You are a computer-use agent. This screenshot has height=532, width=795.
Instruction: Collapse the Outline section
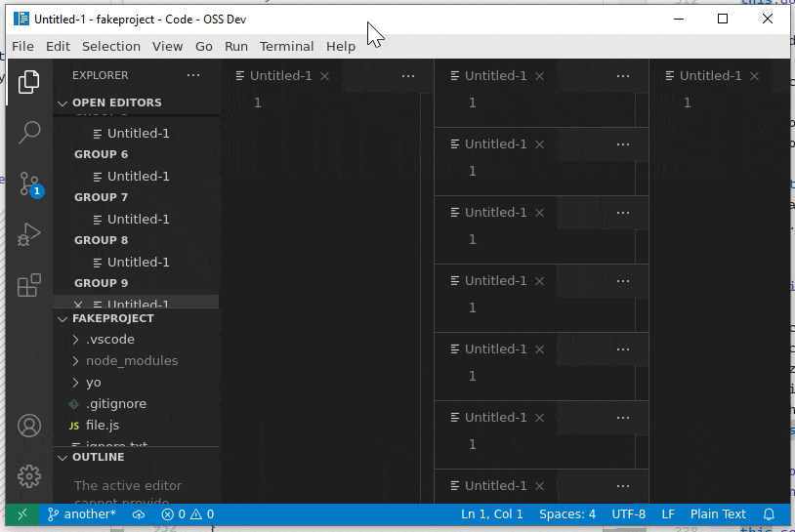[98, 457]
